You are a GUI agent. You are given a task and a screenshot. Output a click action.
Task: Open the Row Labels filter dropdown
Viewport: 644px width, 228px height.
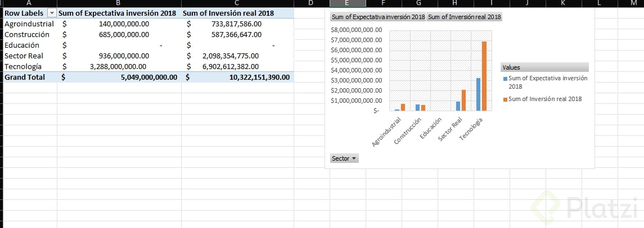coord(52,13)
